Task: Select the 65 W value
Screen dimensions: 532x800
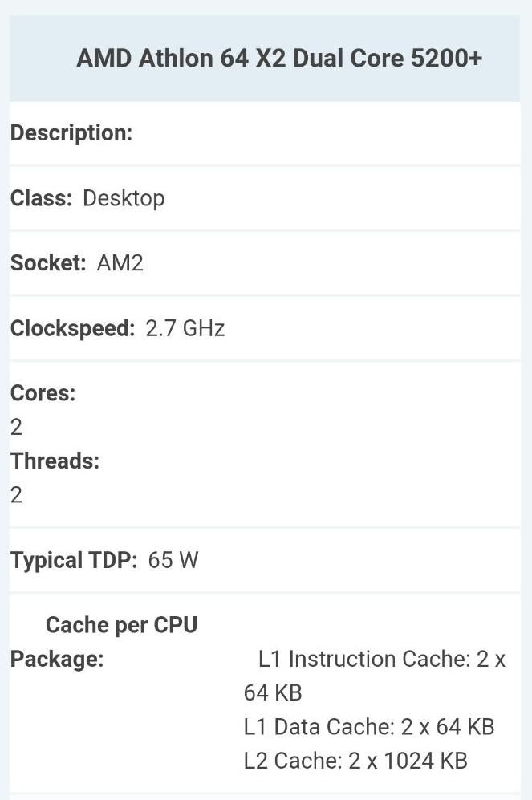Action: tap(173, 560)
